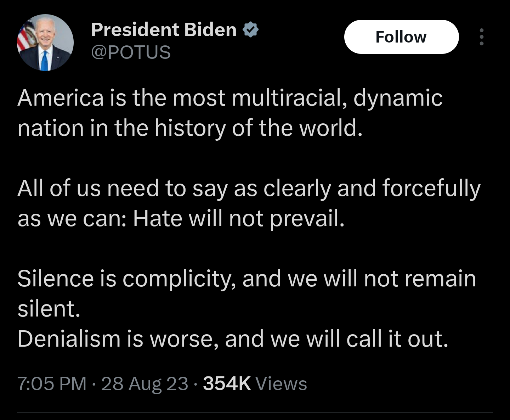Click the word "Denialism" in the tweet

coord(69,339)
